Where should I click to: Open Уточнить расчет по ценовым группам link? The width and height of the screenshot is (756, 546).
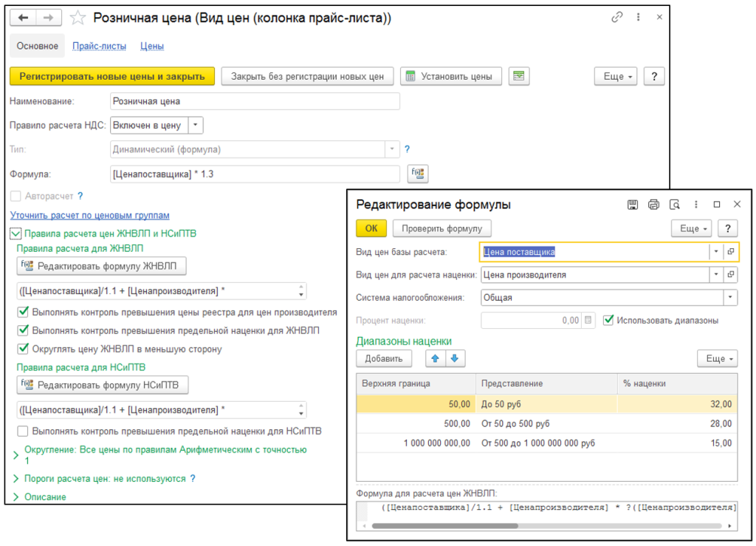coord(89,215)
